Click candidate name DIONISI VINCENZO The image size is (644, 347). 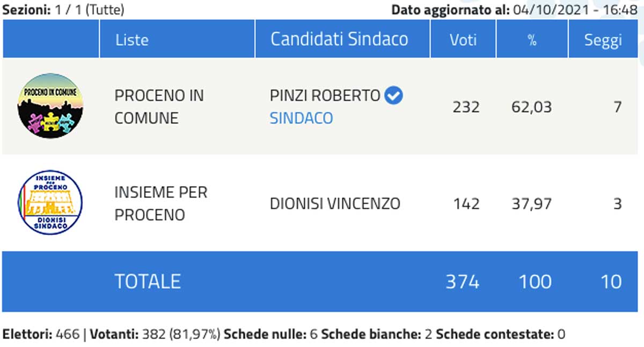coord(335,204)
